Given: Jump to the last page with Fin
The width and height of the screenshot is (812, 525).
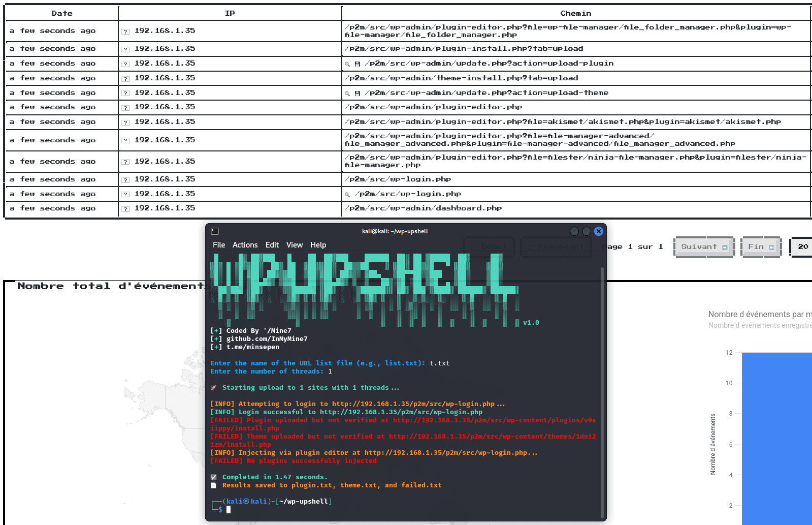Looking at the screenshot, I should click(x=760, y=247).
